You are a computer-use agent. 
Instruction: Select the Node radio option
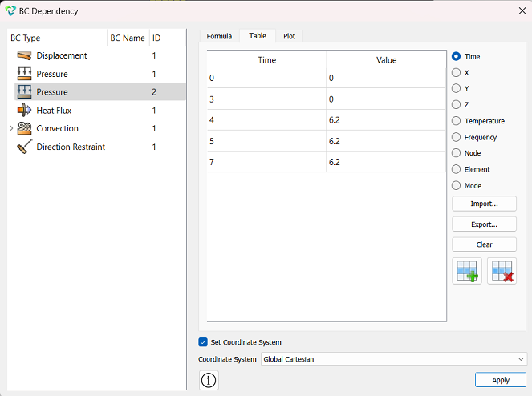coord(456,153)
